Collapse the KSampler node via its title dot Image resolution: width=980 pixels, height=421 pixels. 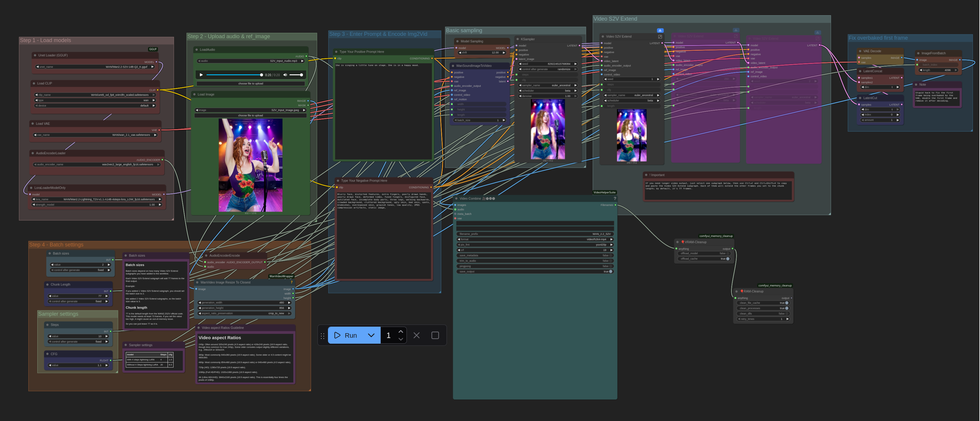click(518, 39)
